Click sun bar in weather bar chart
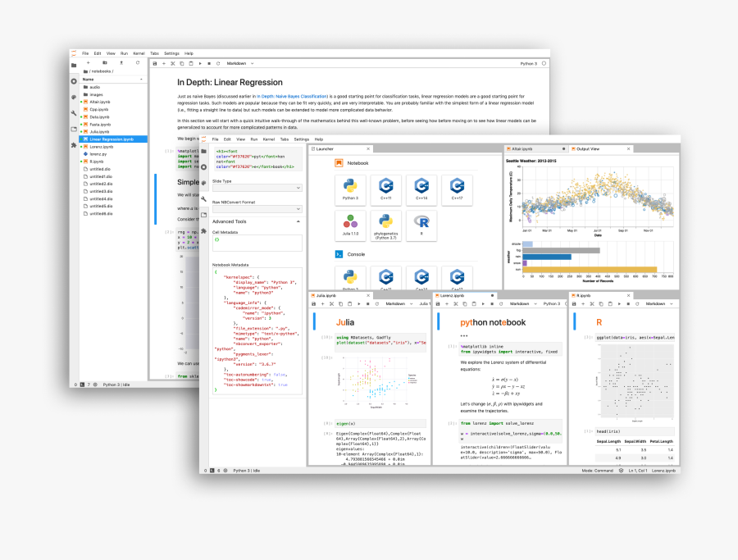The height and width of the screenshot is (560, 738). (590, 270)
